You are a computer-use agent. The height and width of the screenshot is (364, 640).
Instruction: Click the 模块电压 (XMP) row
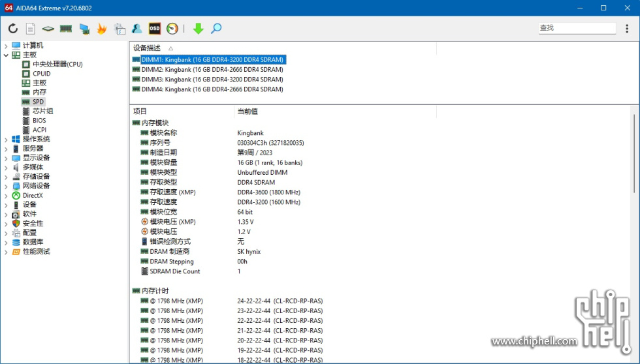[x=197, y=222]
